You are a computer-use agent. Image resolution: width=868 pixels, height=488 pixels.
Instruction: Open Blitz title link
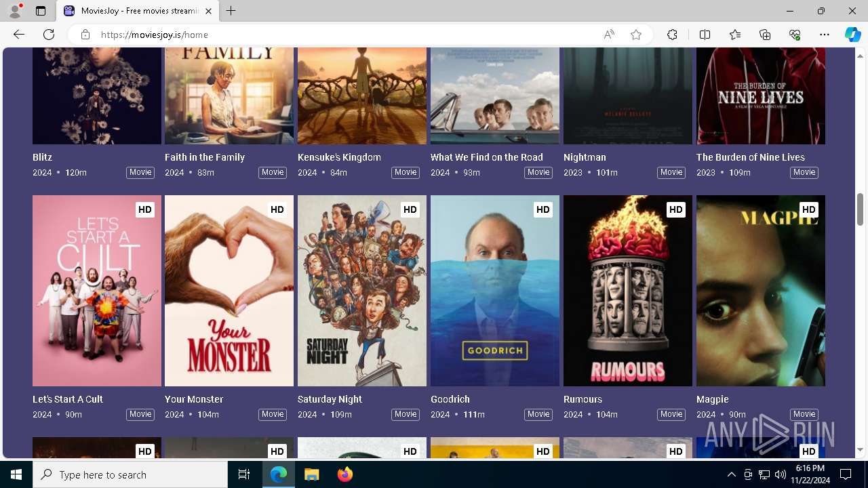[42, 157]
